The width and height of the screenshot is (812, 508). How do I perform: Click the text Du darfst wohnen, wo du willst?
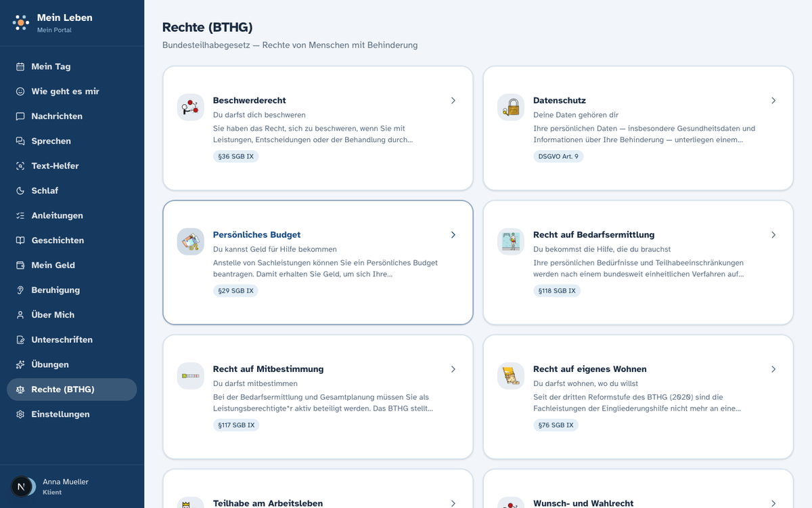coord(585,384)
